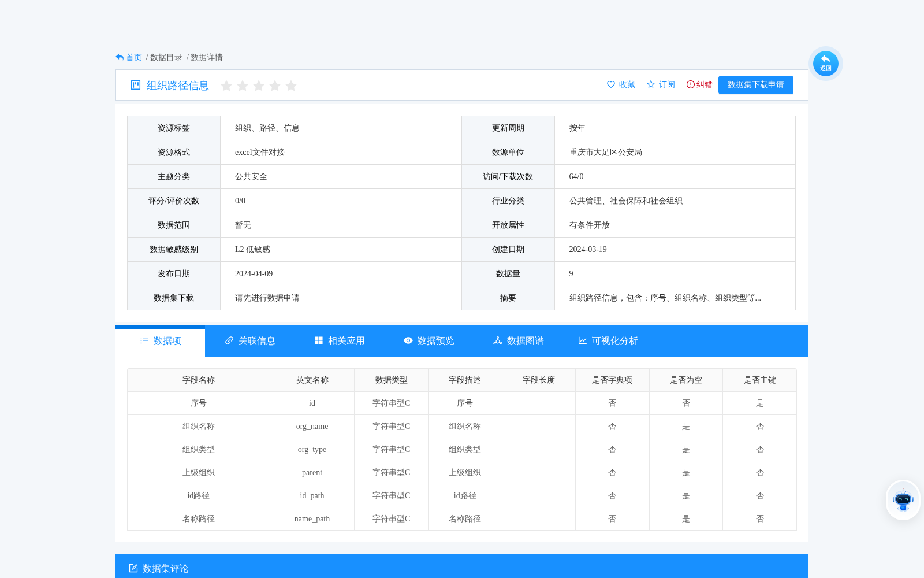Click the 资源标签 label cell

tap(174, 128)
